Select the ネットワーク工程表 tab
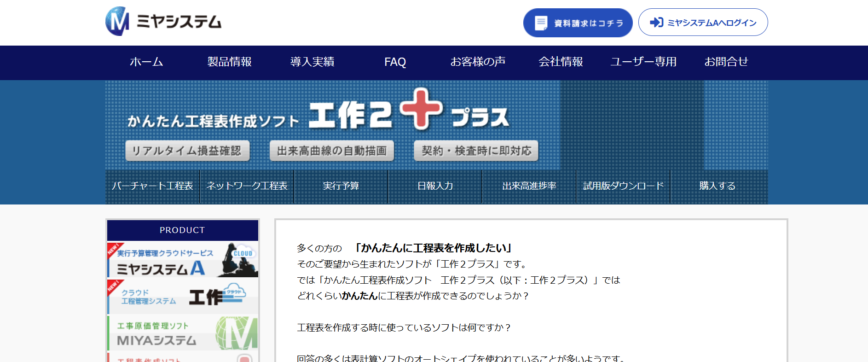 click(247, 186)
